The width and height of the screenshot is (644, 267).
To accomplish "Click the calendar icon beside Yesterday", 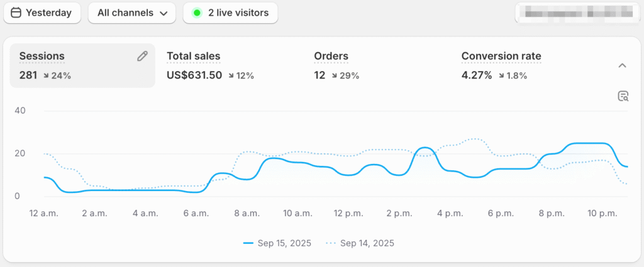I will coord(16,13).
